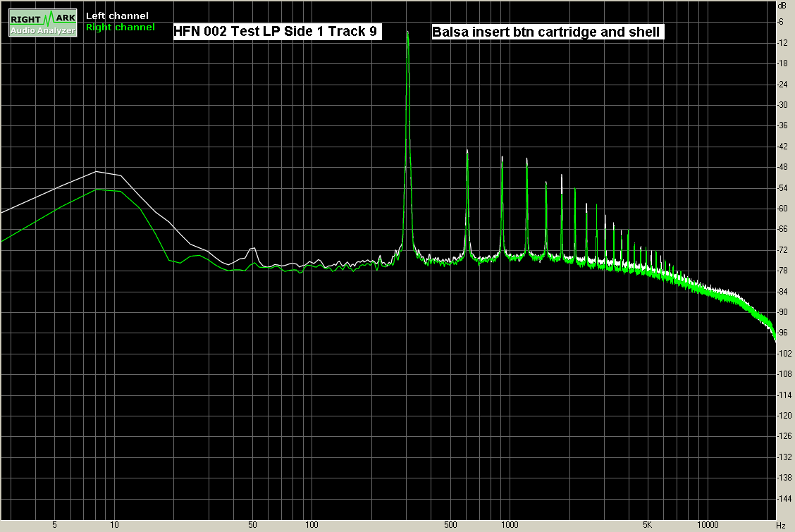Click the 'Balsa insert btn cartridge and shell' caption
This screenshot has height=532, width=795.
[546, 32]
